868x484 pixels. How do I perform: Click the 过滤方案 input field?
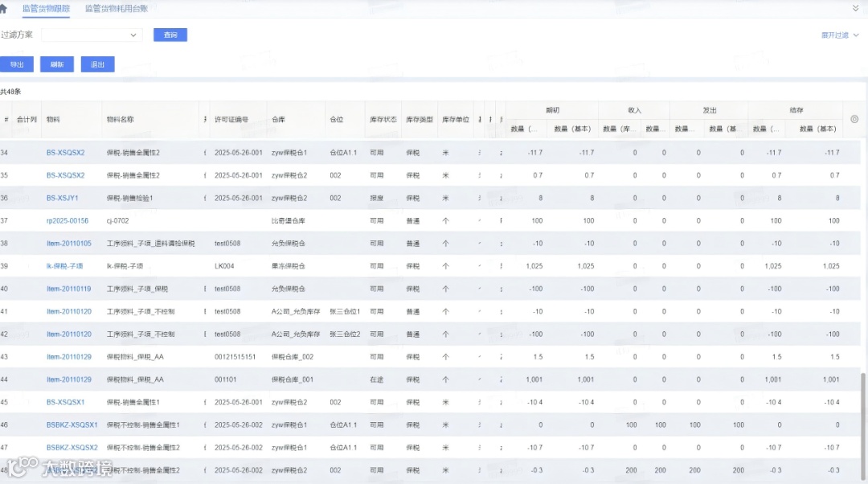[x=92, y=35]
